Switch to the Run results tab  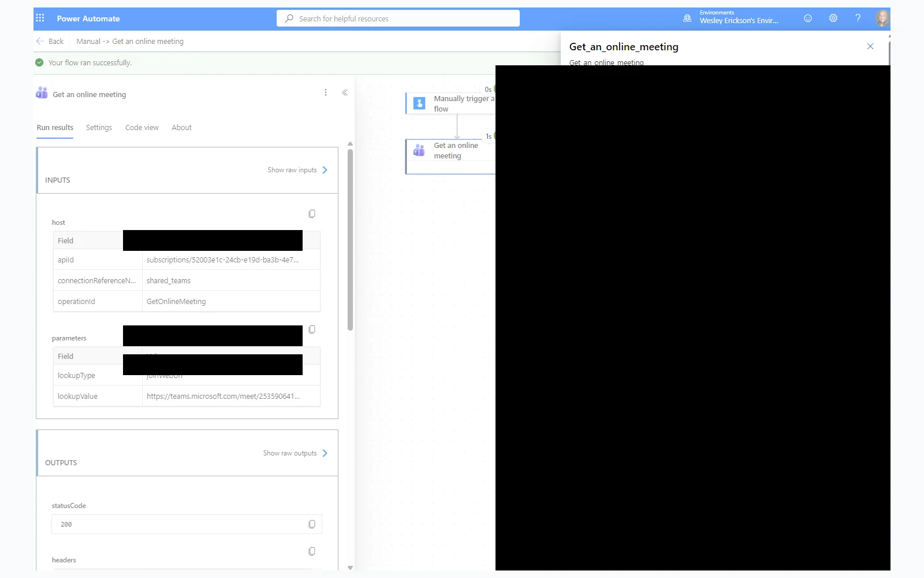[x=55, y=128]
